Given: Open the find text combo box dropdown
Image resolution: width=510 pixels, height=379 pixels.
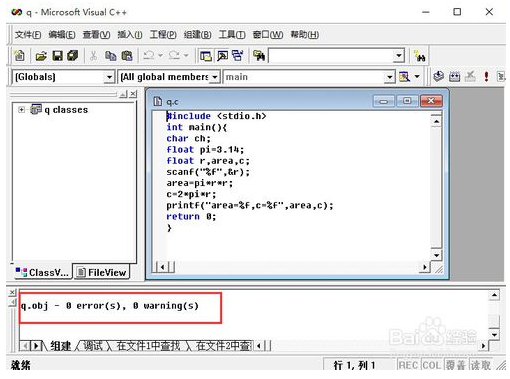Looking at the screenshot, I should click(398, 56).
